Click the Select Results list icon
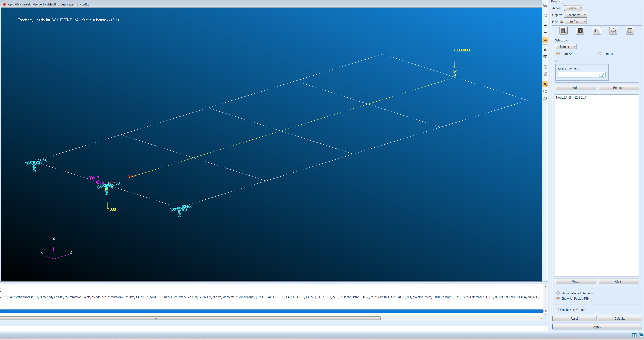 563,31
